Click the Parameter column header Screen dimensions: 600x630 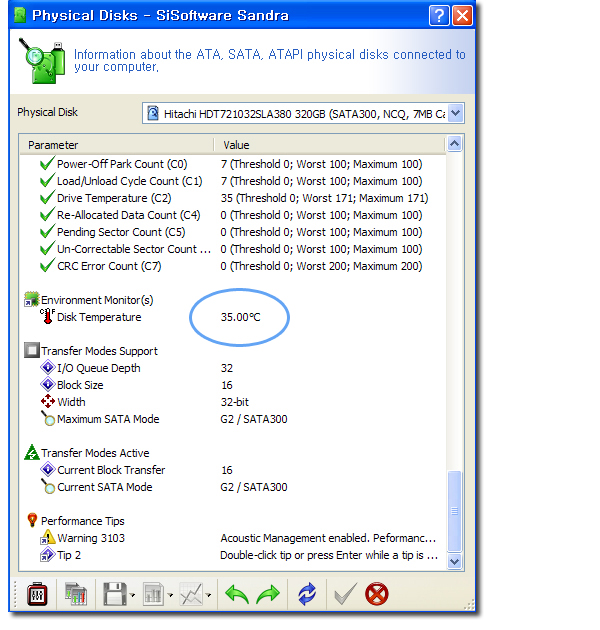117,145
